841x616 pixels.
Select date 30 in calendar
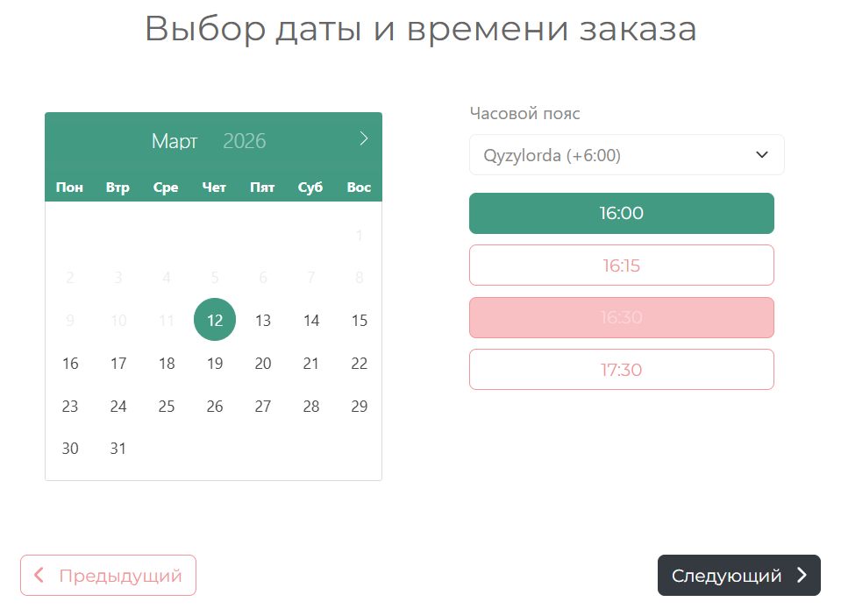coord(70,449)
